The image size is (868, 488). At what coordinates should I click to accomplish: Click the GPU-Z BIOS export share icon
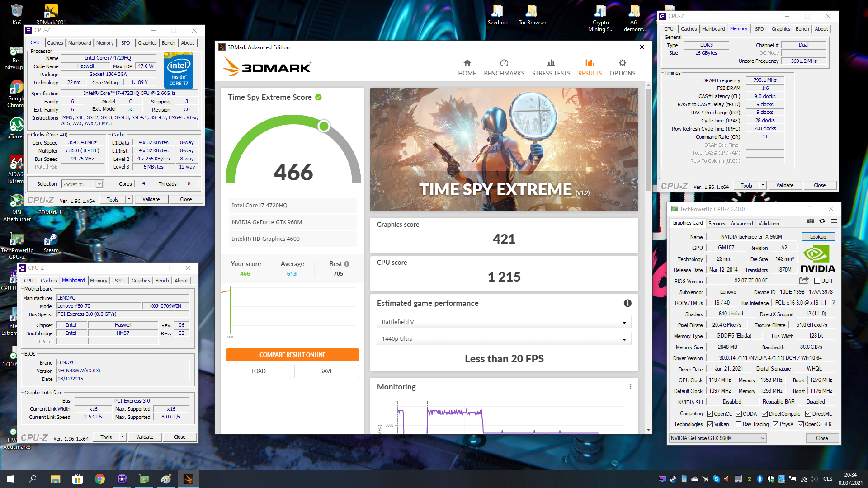pyautogui.click(x=804, y=281)
